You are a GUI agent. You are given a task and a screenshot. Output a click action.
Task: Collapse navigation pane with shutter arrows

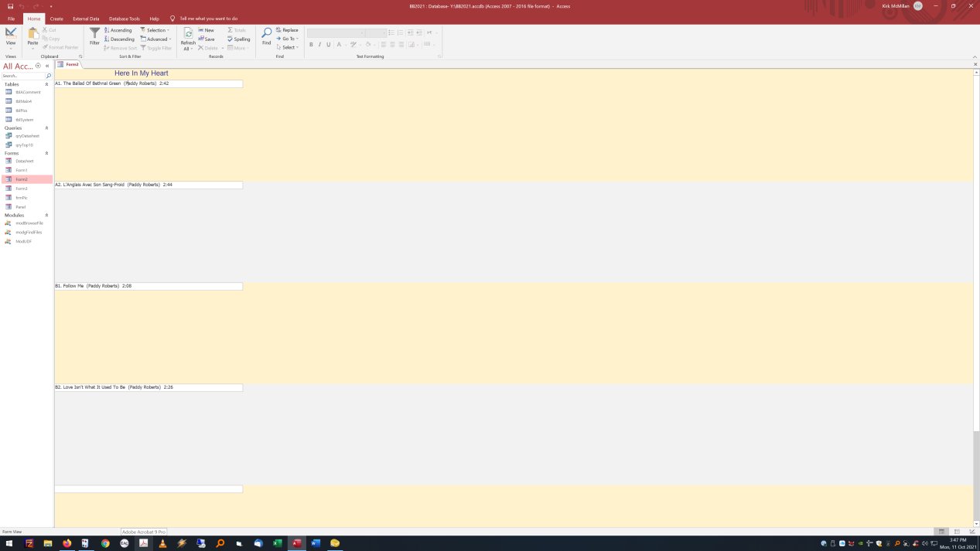[x=47, y=66]
